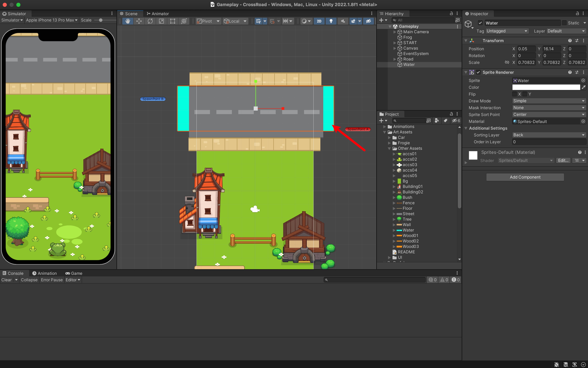The height and width of the screenshot is (368, 588).
Task: Lock the Inspector panel
Action: (577, 13)
